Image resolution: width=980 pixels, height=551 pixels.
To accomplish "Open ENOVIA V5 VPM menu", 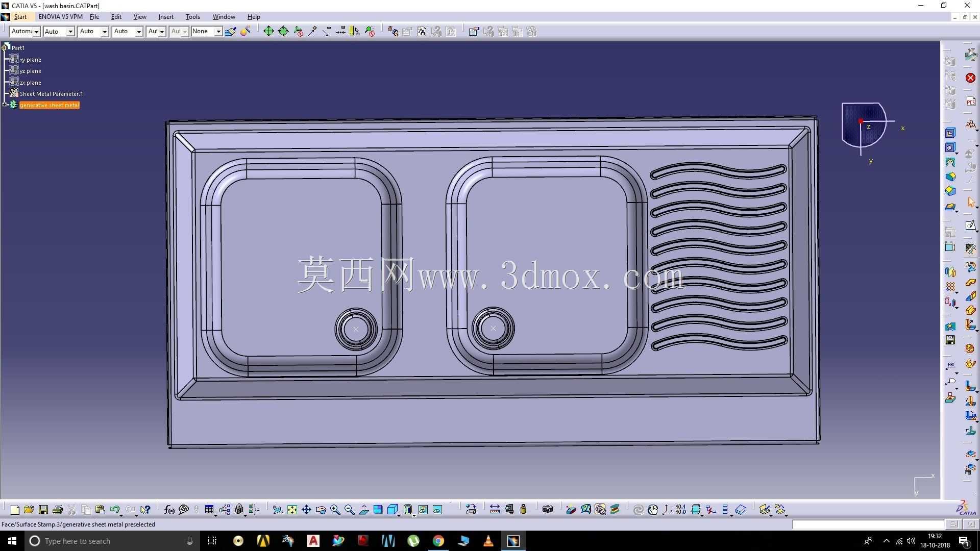I will [x=60, y=17].
